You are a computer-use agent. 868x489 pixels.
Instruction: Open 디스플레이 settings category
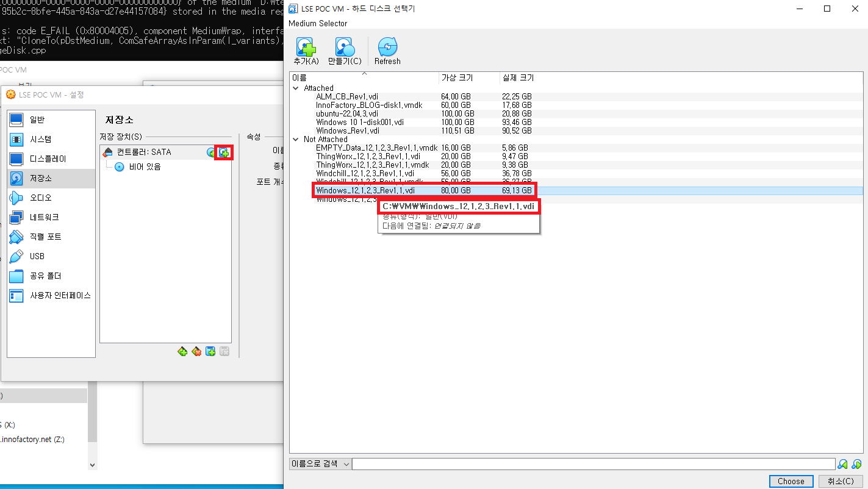(51, 159)
